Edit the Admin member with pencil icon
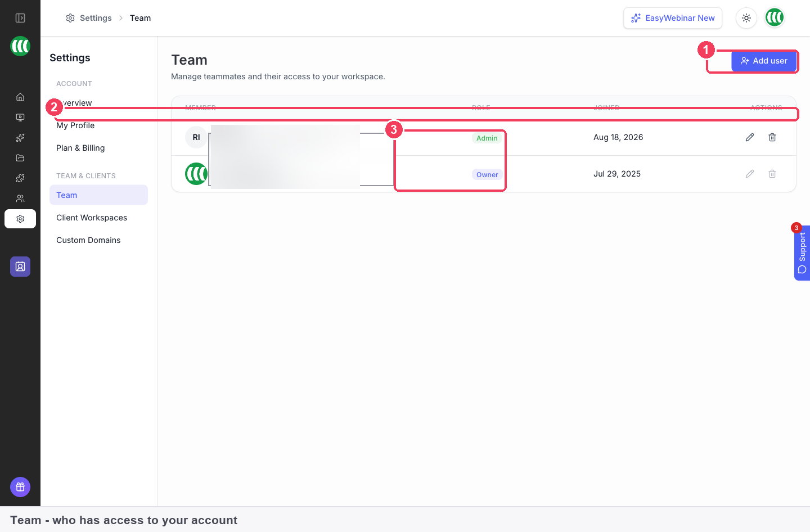Image resolution: width=810 pixels, height=532 pixels. [750, 137]
